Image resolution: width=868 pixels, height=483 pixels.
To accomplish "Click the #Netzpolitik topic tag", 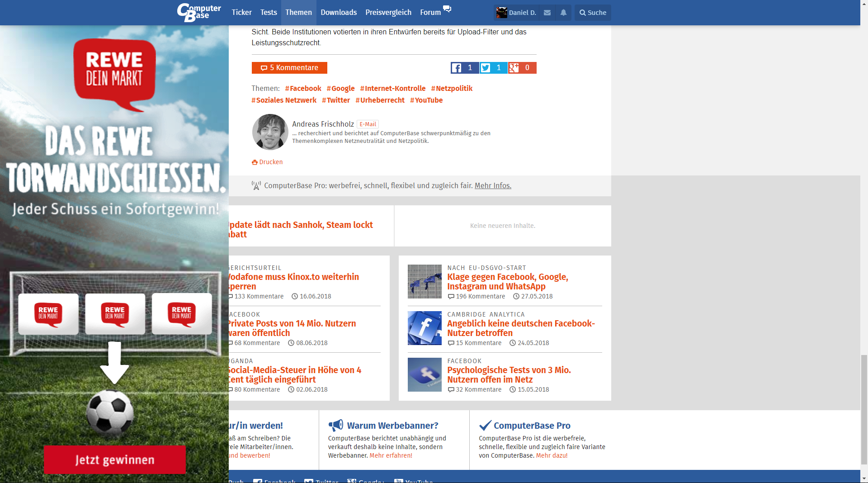I will pyautogui.click(x=452, y=89).
